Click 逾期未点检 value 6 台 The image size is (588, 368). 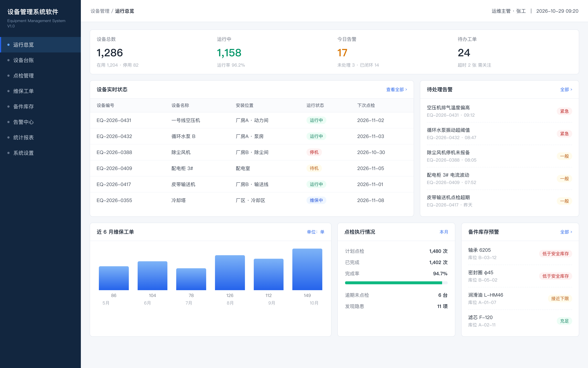tap(443, 295)
